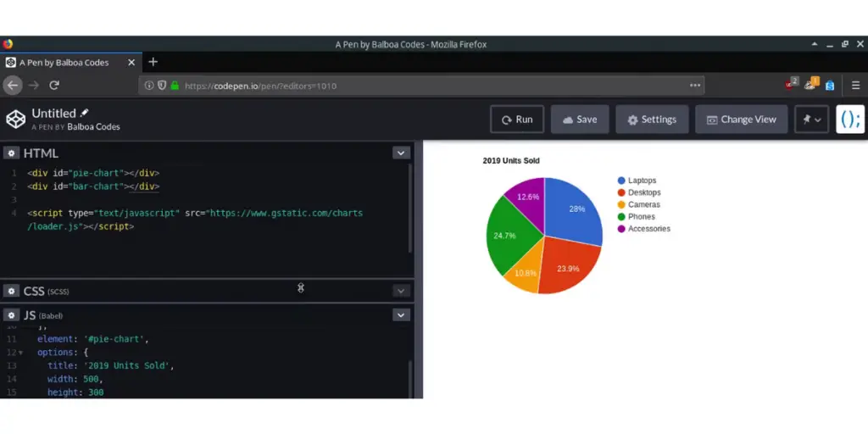Click the Untitled pen title
This screenshot has height=434, width=868.
53,114
